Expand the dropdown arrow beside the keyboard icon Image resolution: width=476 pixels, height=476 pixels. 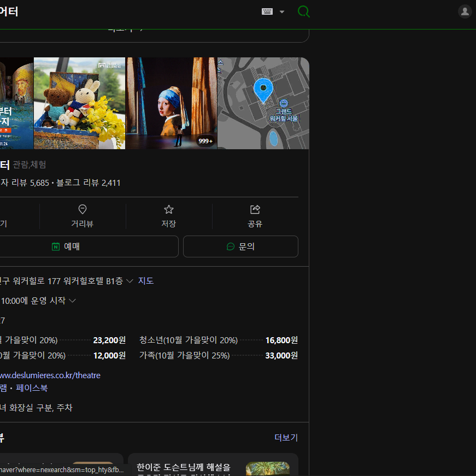pyautogui.click(x=282, y=12)
